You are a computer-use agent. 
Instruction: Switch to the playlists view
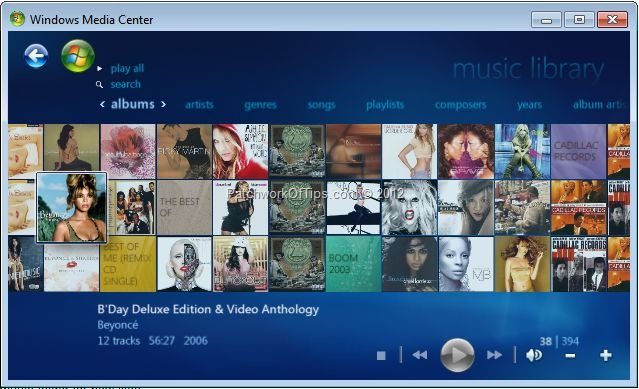(385, 105)
